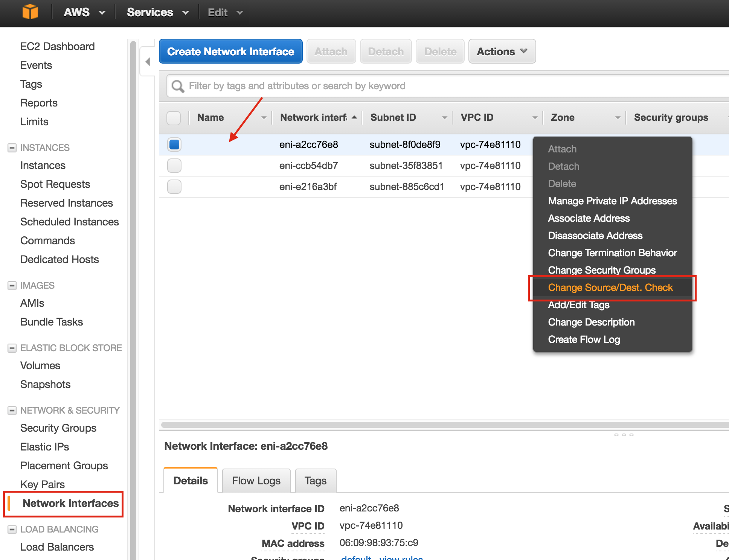Screen dimensions: 729x560
Task: Open Tags sidebar link
Action: pos(31,84)
